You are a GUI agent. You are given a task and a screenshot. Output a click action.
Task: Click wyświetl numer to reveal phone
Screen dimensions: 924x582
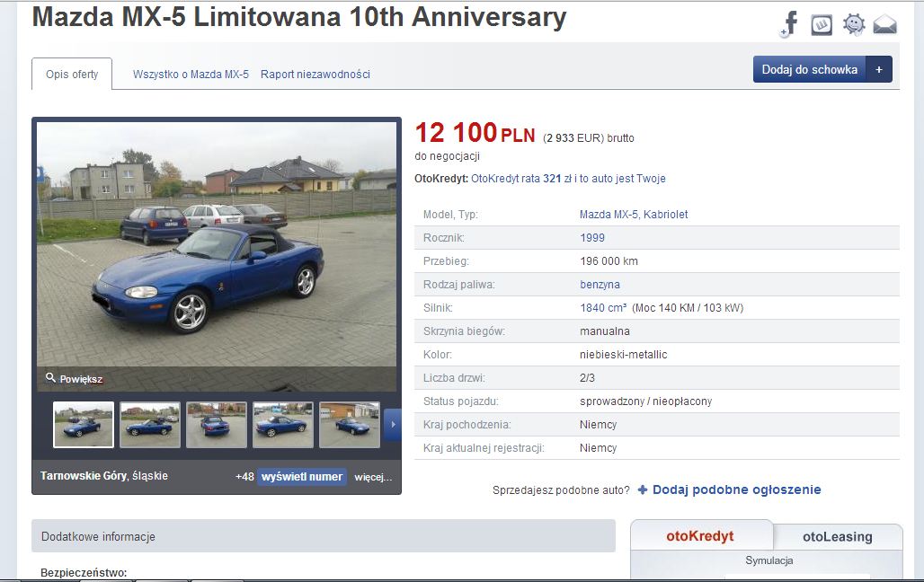click(x=302, y=477)
